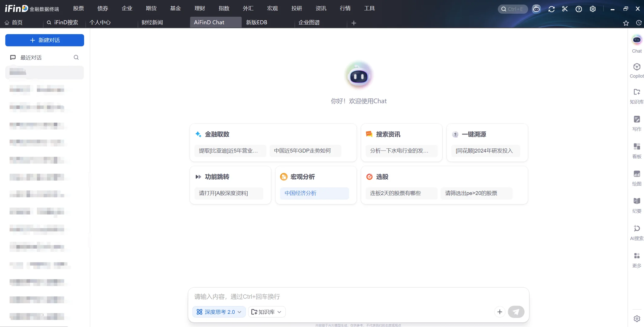Screen dimensions: 644x327
Task: Toggle the bookmark star in the tab bar
Action: [x=626, y=23]
